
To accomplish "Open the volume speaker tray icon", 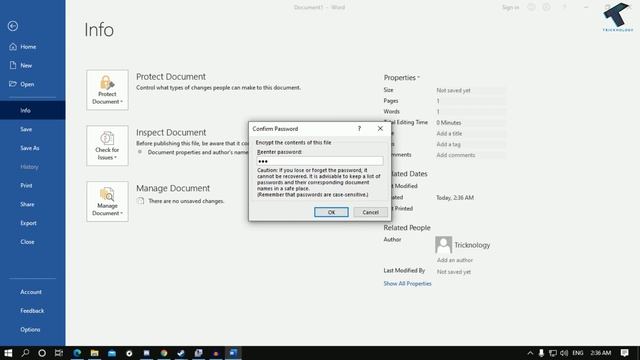I will (x=564, y=353).
